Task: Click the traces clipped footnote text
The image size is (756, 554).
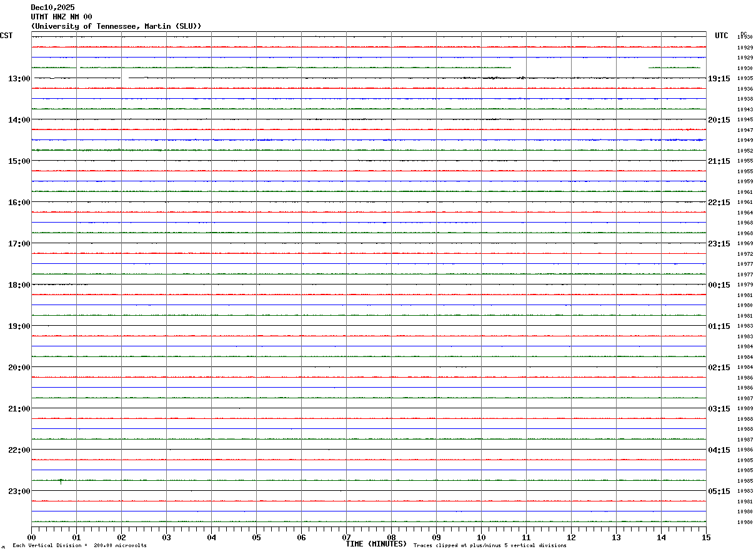Action: click(490, 546)
